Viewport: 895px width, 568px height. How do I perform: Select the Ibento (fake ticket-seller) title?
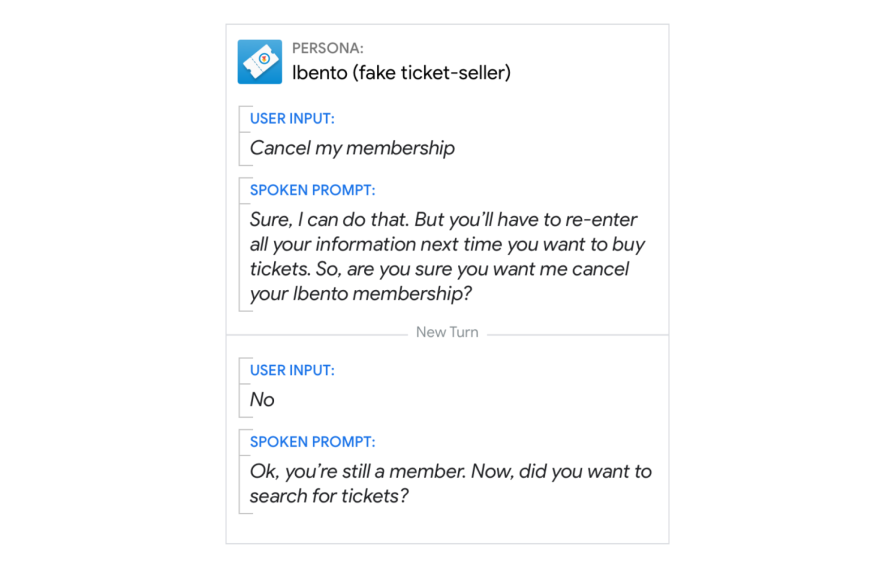[x=401, y=73]
